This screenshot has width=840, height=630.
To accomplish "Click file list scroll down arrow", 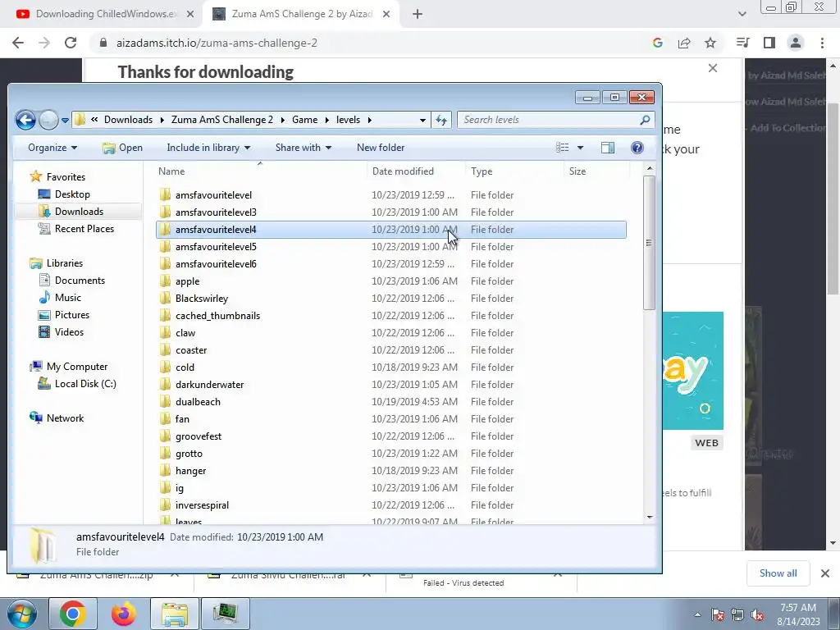I will click(x=650, y=518).
